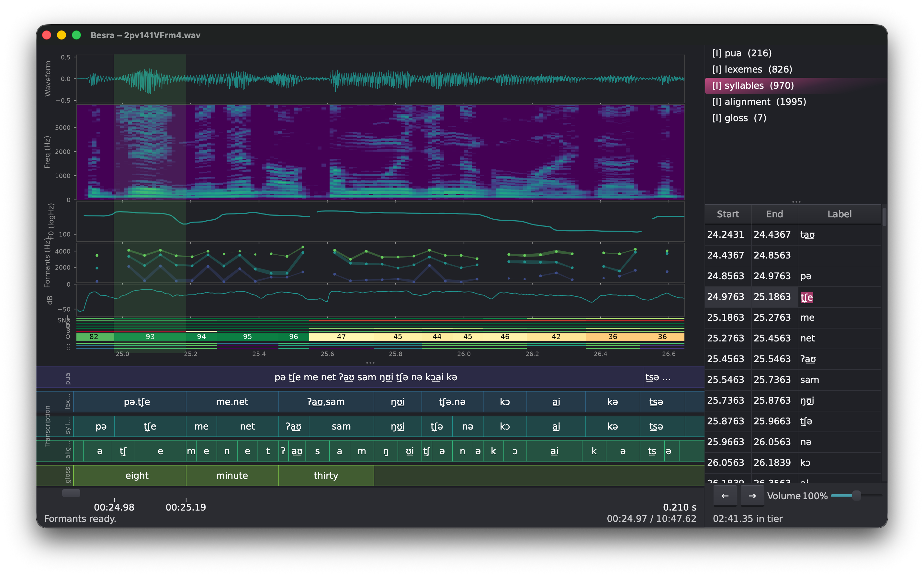
Task: Click the divider handle above pua tier
Action: pyautogui.click(x=370, y=363)
